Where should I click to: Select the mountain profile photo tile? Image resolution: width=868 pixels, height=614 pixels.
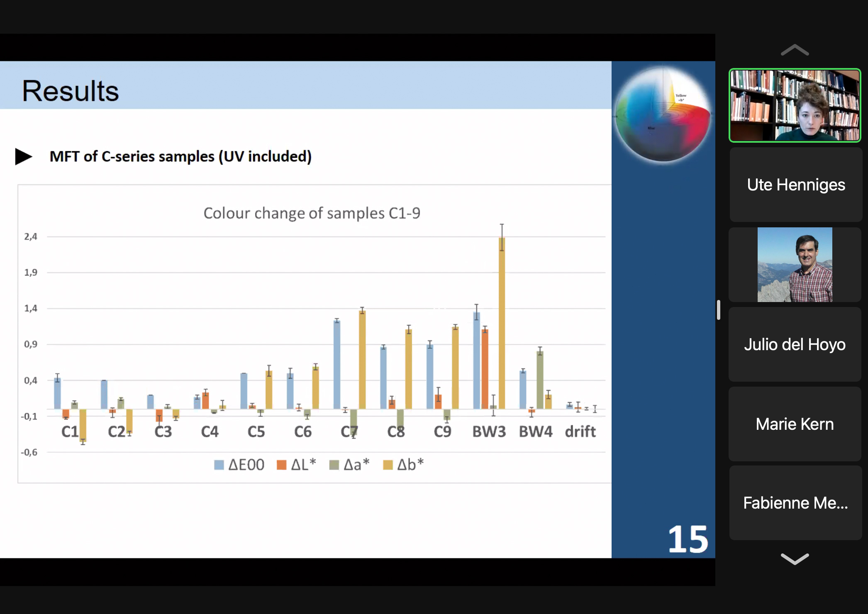point(795,265)
